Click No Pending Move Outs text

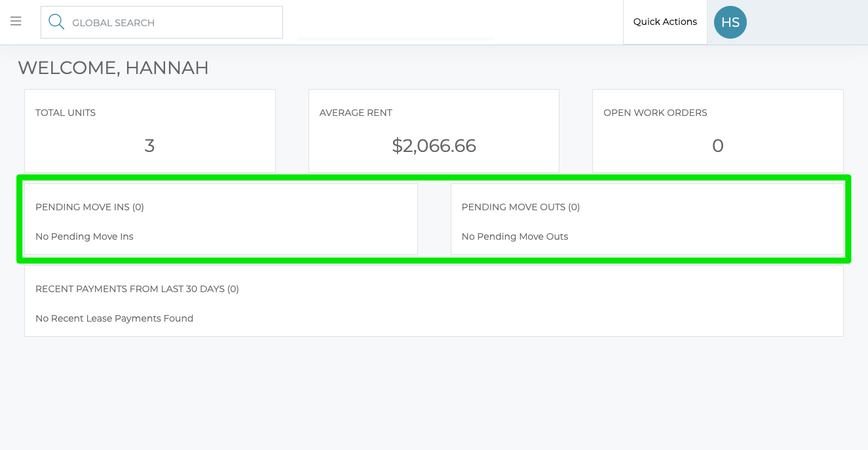514,236
